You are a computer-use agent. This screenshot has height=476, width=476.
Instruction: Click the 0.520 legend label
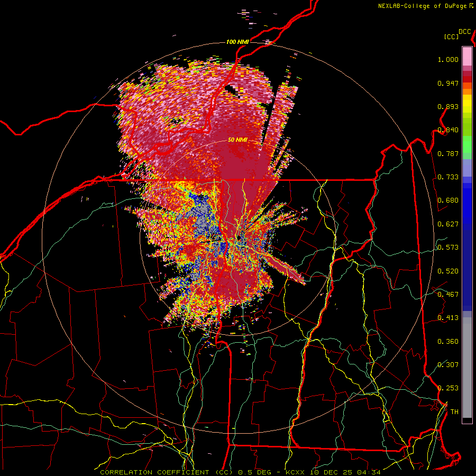pyautogui.click(x=448, y=271)
